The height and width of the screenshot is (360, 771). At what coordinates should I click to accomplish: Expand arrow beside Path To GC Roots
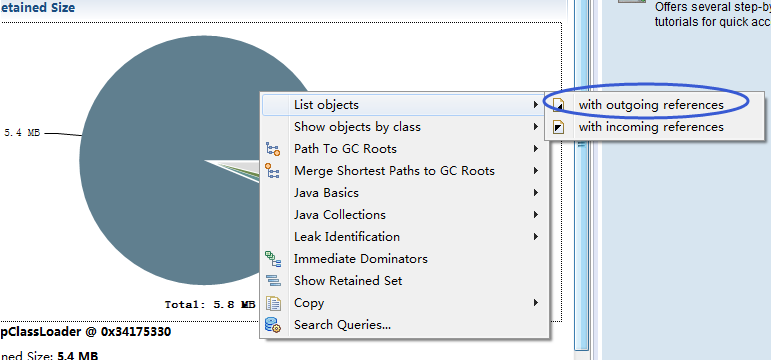[536, 149]
